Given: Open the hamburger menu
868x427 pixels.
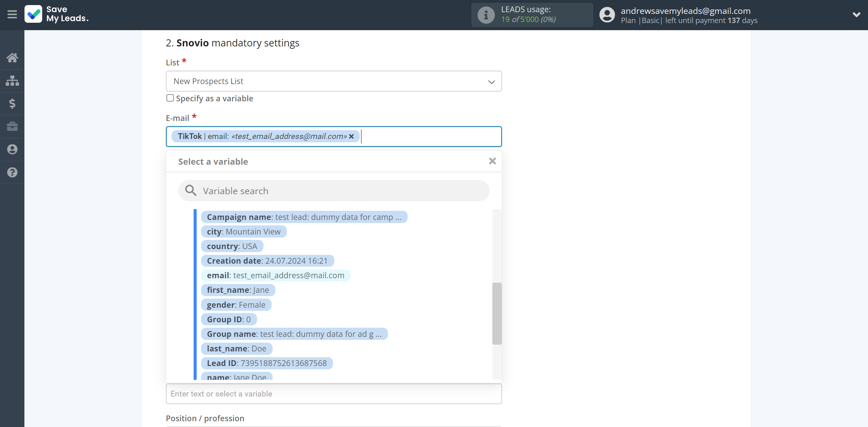Looking at the screenshot, I should point(12,15).
